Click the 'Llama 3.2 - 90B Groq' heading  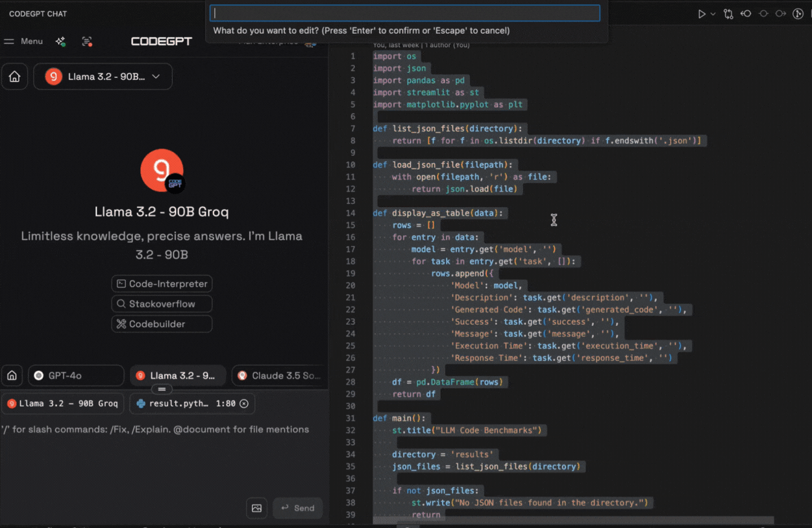(x=162, y=212)
